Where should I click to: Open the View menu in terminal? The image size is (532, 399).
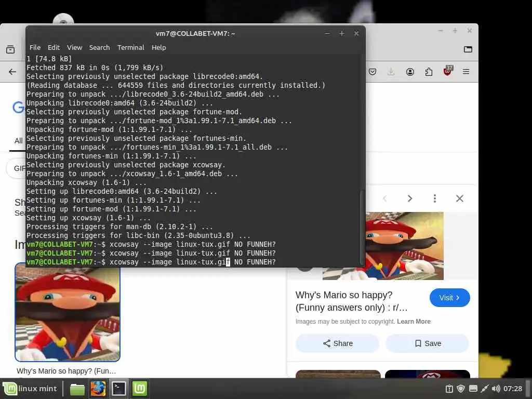pos(74,47)
